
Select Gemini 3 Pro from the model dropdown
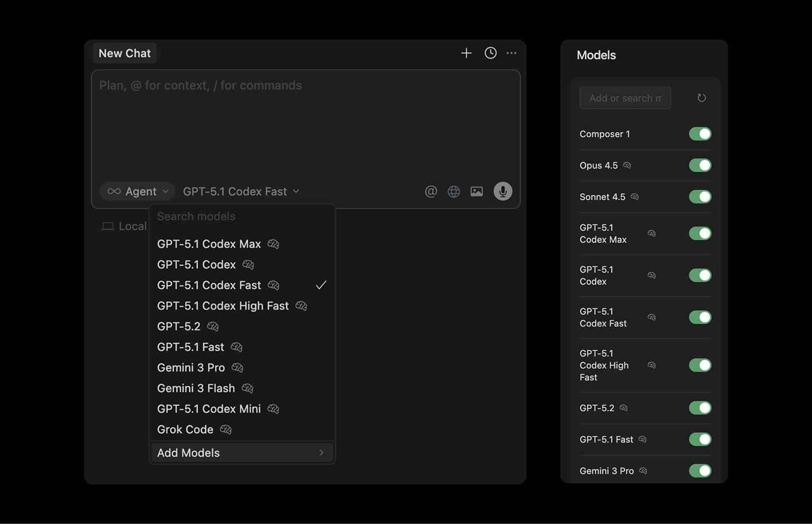pyautogui.click(x=242, y=368)
